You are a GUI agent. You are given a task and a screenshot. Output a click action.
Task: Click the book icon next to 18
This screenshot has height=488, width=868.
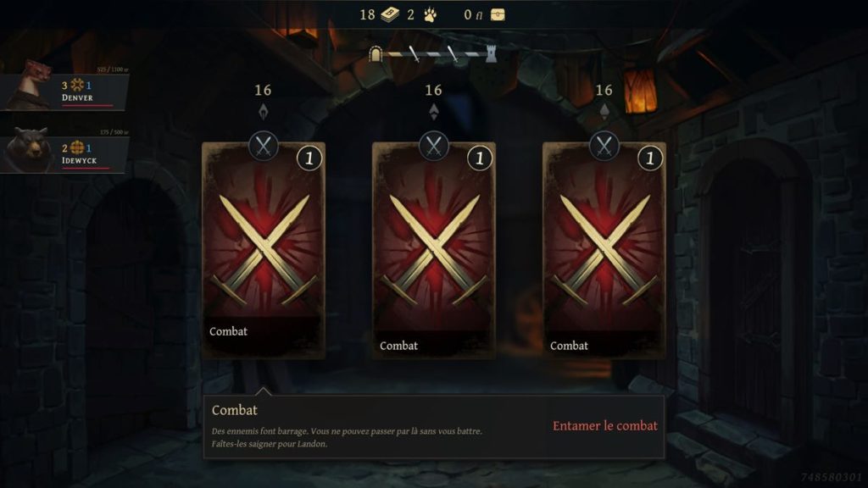[x=390, y=14]
